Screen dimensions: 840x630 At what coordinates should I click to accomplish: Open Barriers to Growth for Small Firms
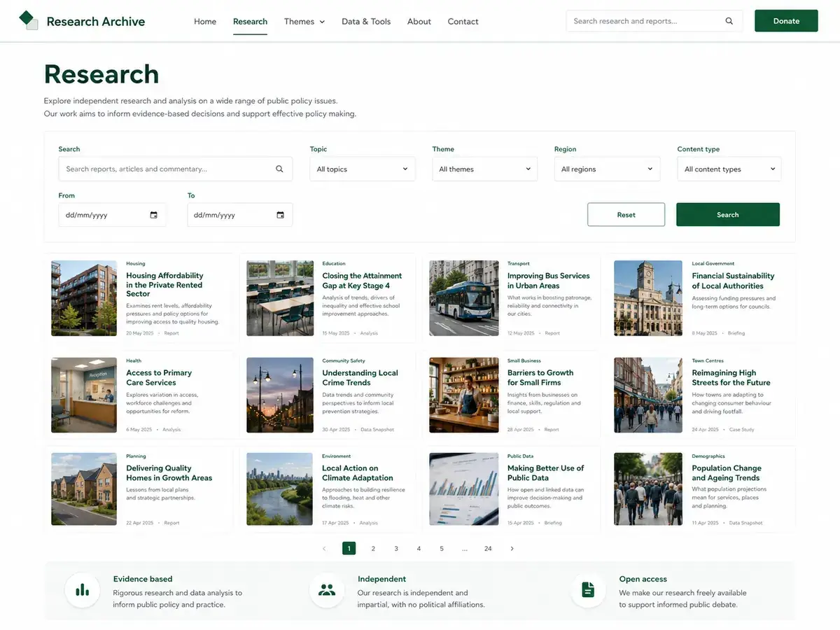pos(540,378)
